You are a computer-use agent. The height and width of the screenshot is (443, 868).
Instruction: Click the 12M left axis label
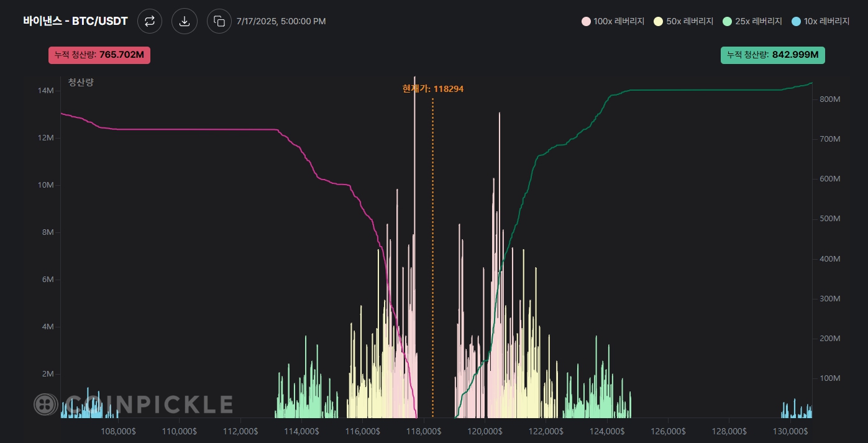pyautogui.click(x=46, y=138)
